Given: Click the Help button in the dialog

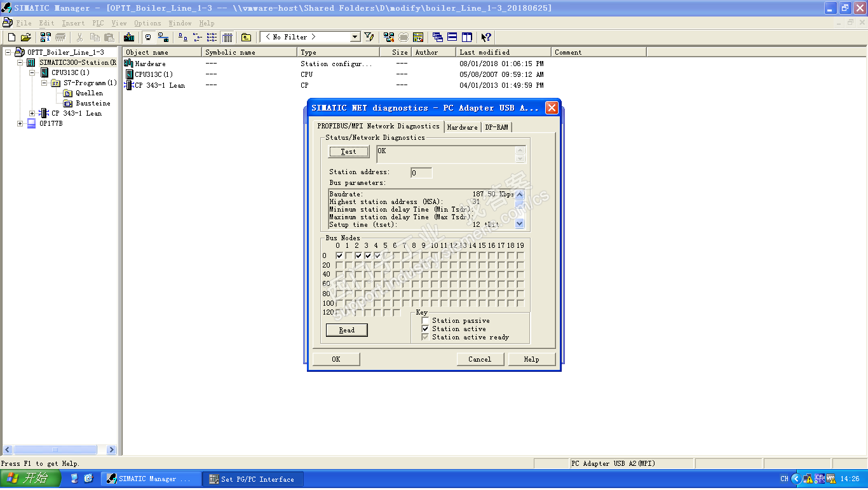Looking at the screenshot, I should [532, 359].
